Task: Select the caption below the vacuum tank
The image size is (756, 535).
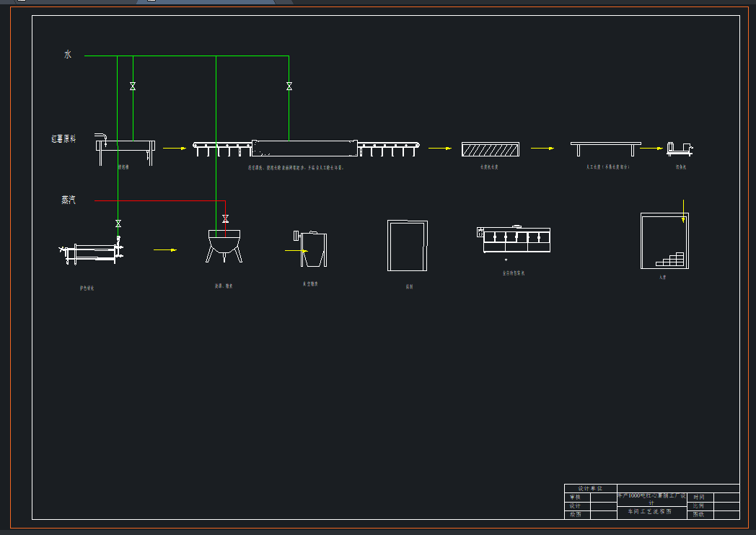Action: [310, 284]
